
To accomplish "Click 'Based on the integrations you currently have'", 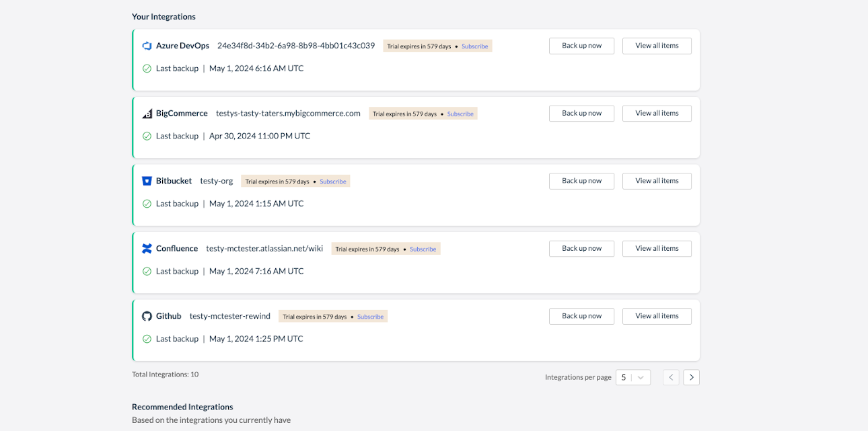I will pyautogui.click(x=211, y=420).
